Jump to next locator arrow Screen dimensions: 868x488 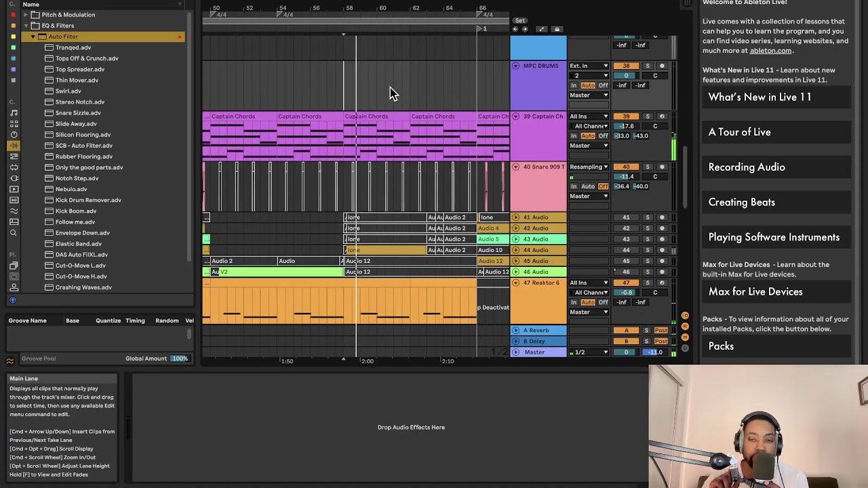525,29
